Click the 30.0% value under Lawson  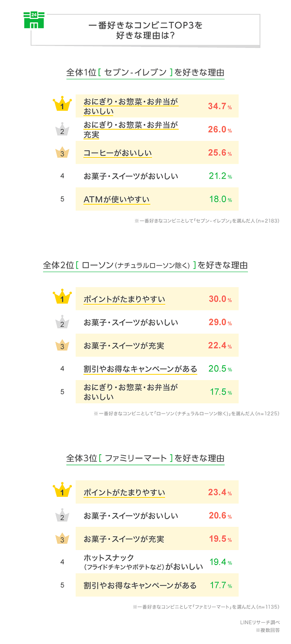(x=220, y=299)
